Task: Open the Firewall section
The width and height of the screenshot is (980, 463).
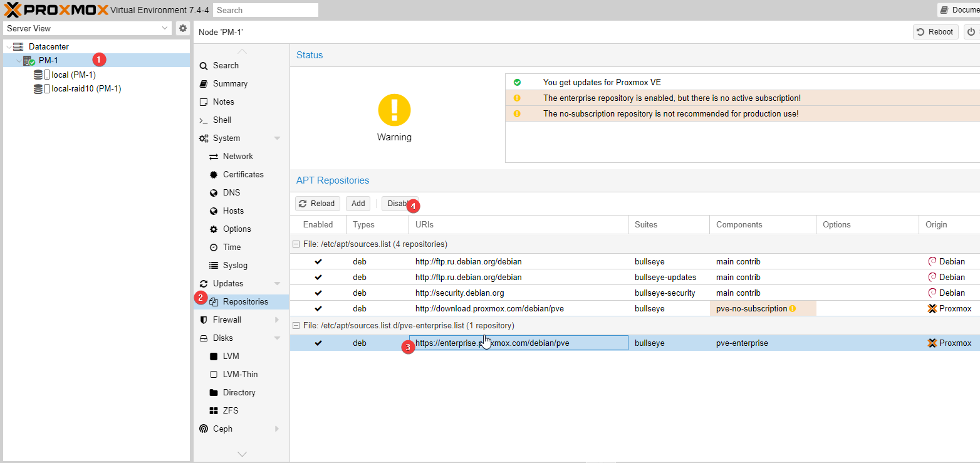Action: 227,320
